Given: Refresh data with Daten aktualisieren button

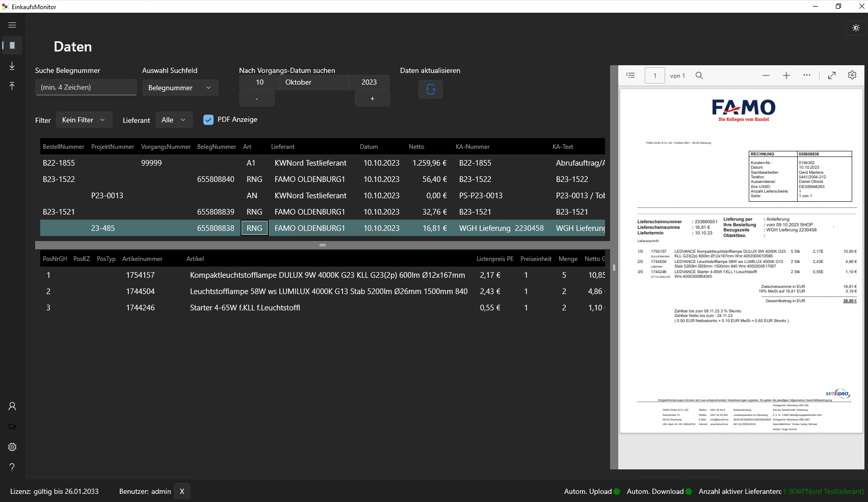Looking at the screenshot, I should pos(431,89).
